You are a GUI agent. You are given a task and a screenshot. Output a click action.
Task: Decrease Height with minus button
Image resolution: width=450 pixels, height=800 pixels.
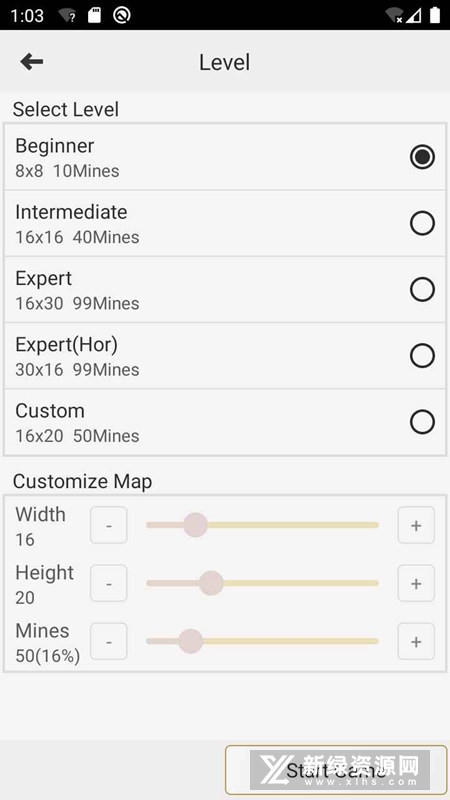pyautogui.click(x=109, y=583)
